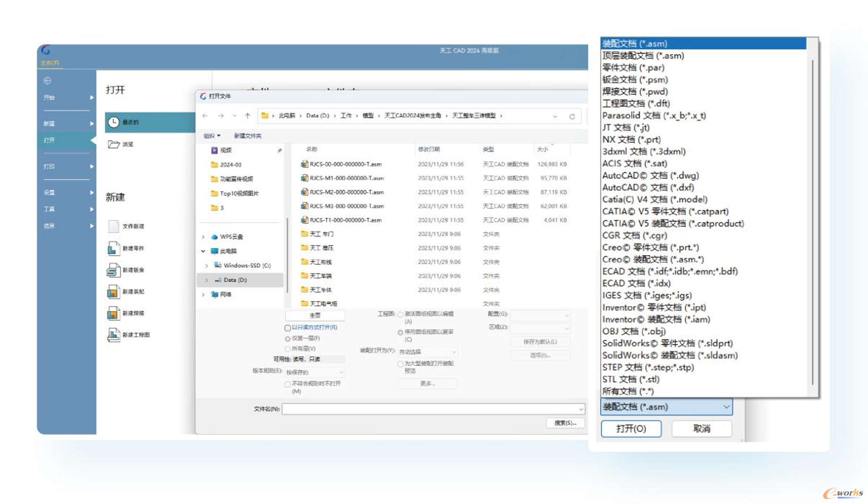Screen dimensions: 868x504
Task: Click the 更多... button
Action: 427,384
